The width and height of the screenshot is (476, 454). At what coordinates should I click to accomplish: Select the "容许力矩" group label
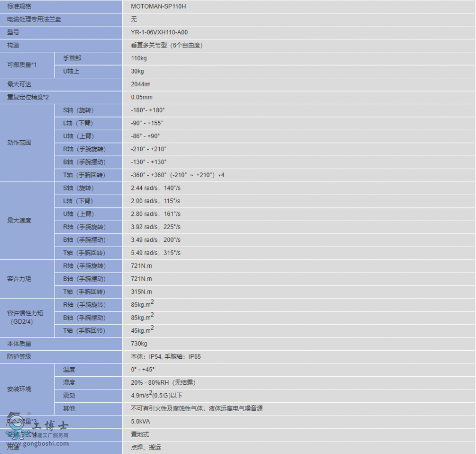click(19, 279)
